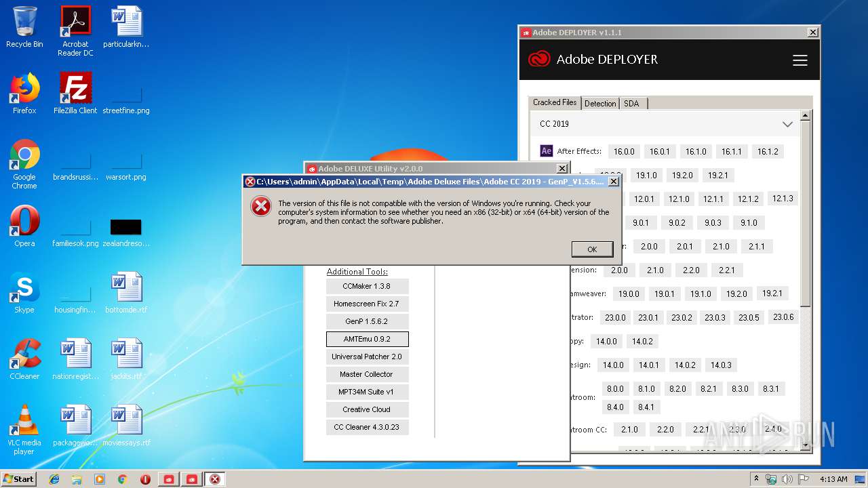Click the Universal Patcher 2.0 button
Screen dimensions: 868x488
(367, 357)
